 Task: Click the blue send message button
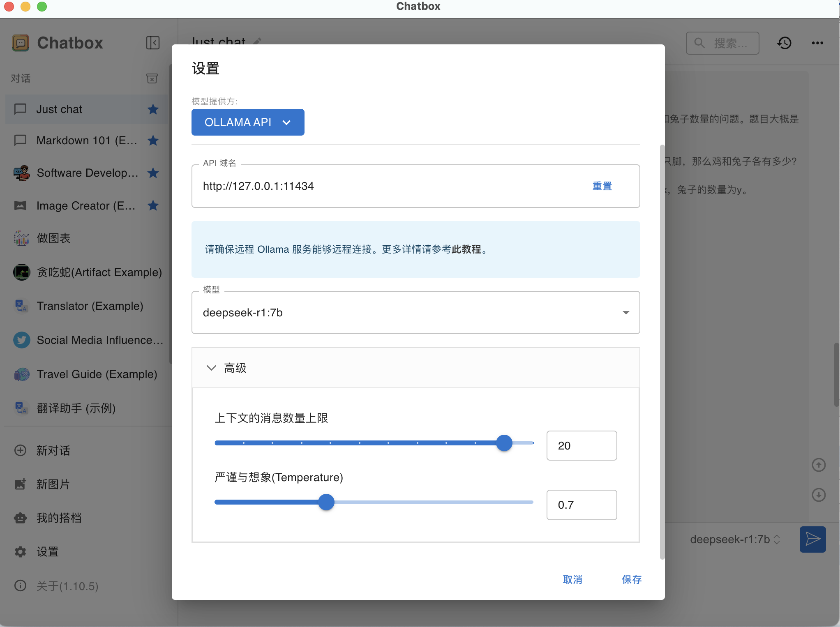[812, 539]
